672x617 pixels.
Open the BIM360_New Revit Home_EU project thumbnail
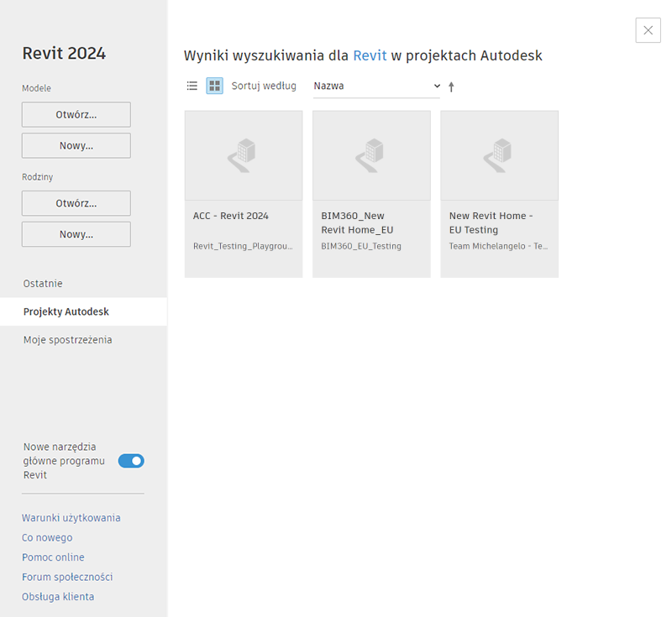[x=371, y=155]
